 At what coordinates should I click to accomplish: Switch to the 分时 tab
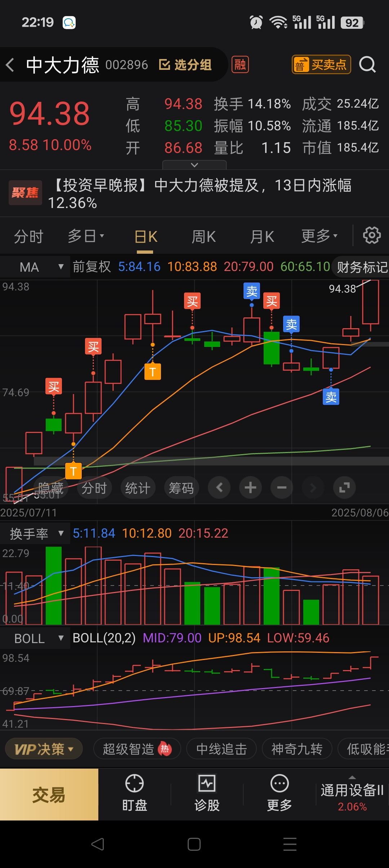click(29, 236)
